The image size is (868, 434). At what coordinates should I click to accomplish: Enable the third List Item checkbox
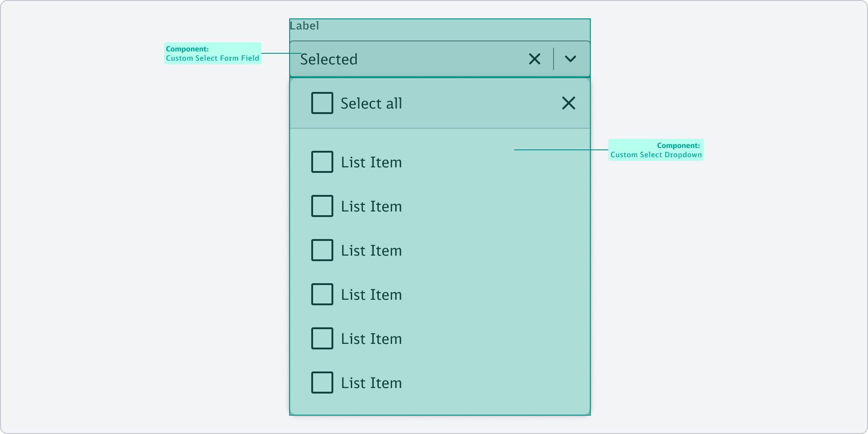click(x=322, y=250)
